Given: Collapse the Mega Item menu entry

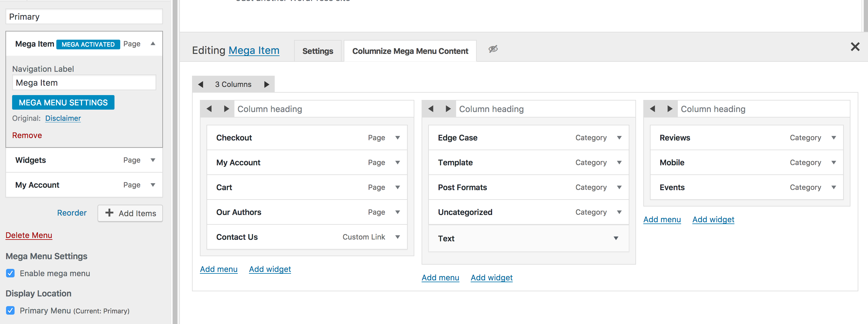Looking at the screenshot, I should point(153,43).
